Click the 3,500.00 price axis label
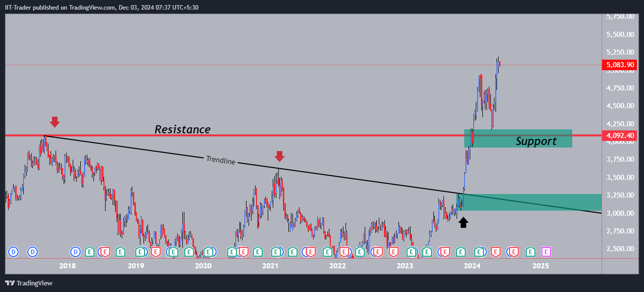This screenshot has height=292, width=644. tap(621, 177)
